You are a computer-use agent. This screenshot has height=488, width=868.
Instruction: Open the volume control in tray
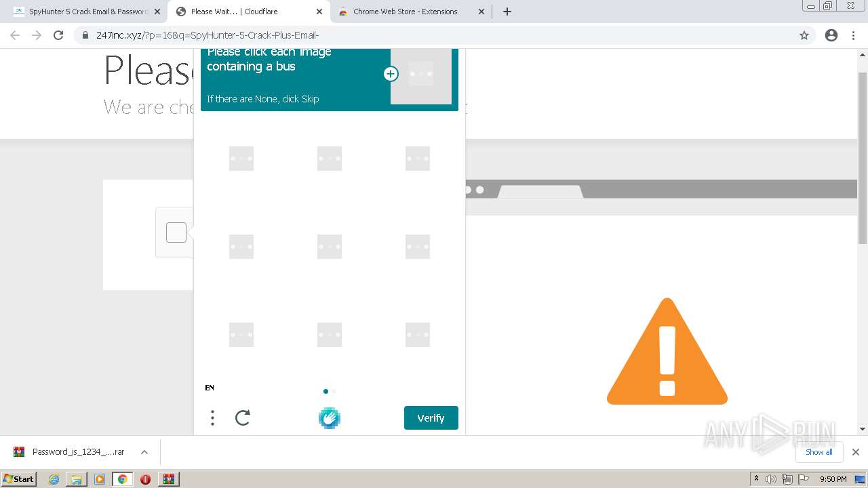pos(771,479)
